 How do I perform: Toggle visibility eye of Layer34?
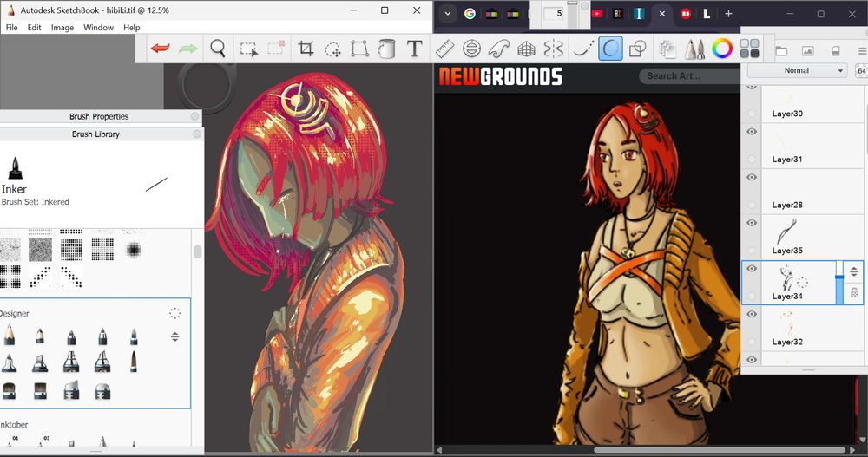(751, 268)
